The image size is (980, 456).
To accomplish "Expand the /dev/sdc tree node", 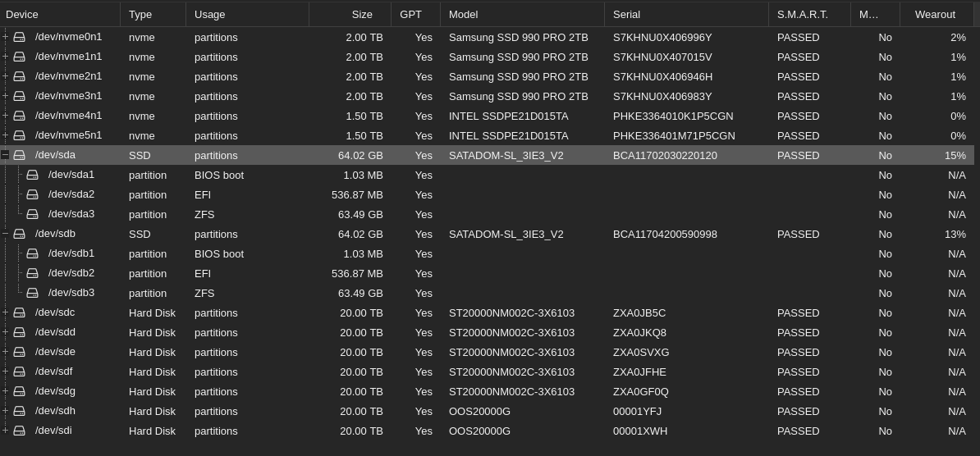I will [5, 312].
